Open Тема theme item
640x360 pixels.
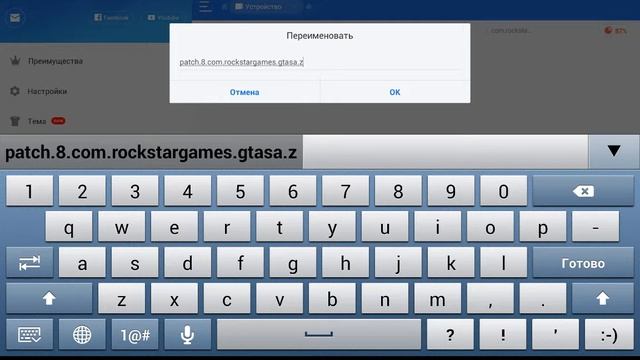pyautogui.click(x=37, y=121)
